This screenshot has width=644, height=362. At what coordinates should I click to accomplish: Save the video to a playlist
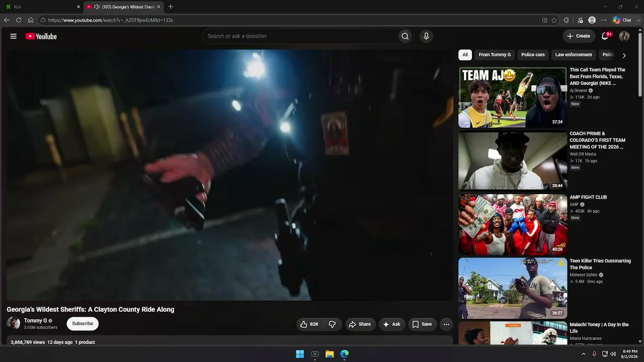point(422,324)
